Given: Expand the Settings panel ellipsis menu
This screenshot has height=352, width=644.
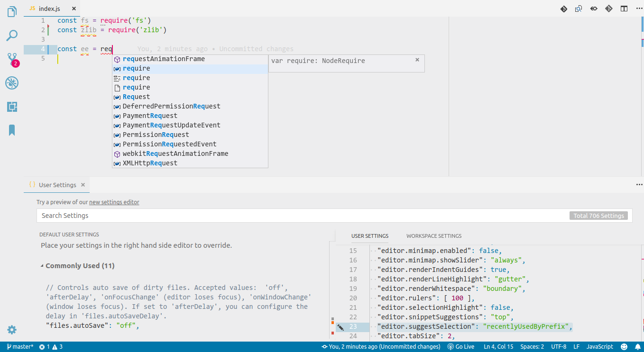Looking at the screenshot, I should (639, 185).
